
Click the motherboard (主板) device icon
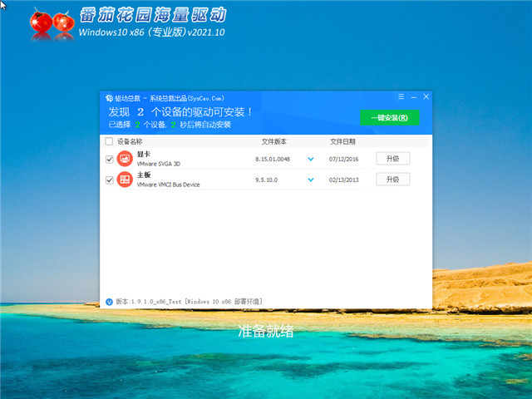click(x=125, y=180)
